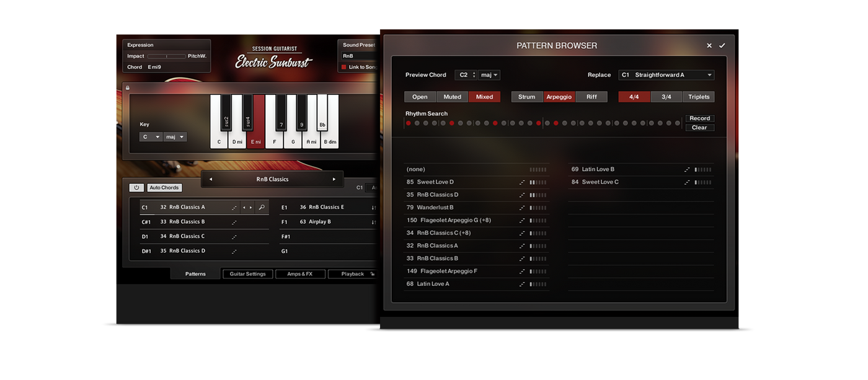Image resolution: width=868 pixels, height=380 pixels.
Task: Enable the Muted voicing filter
Action: (452, 97)
